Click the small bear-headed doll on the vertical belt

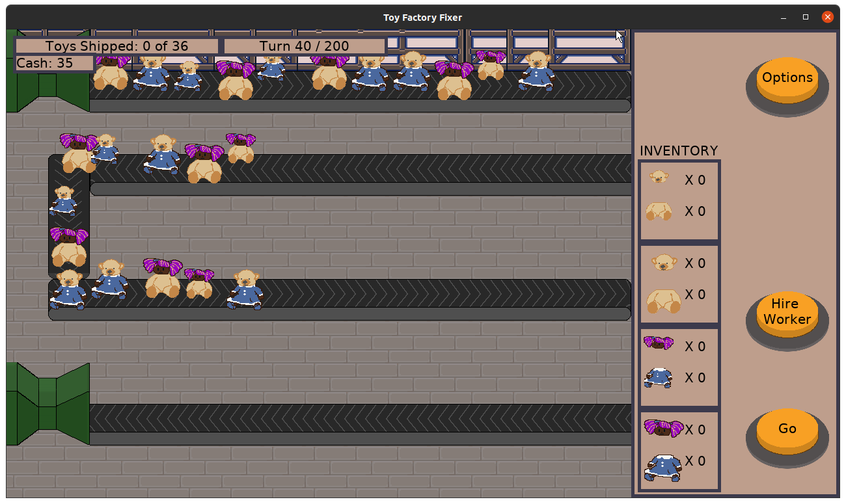[x=64, y=201]
